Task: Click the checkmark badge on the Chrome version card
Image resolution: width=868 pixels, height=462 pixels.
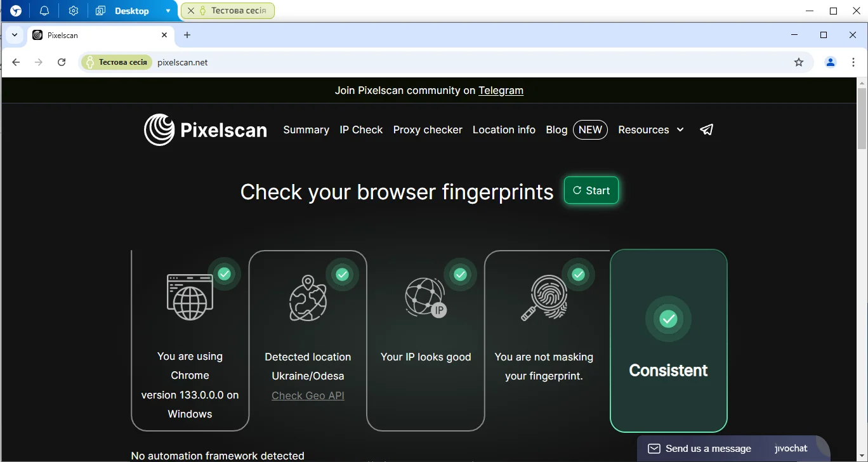Action: tap(224, 274)
